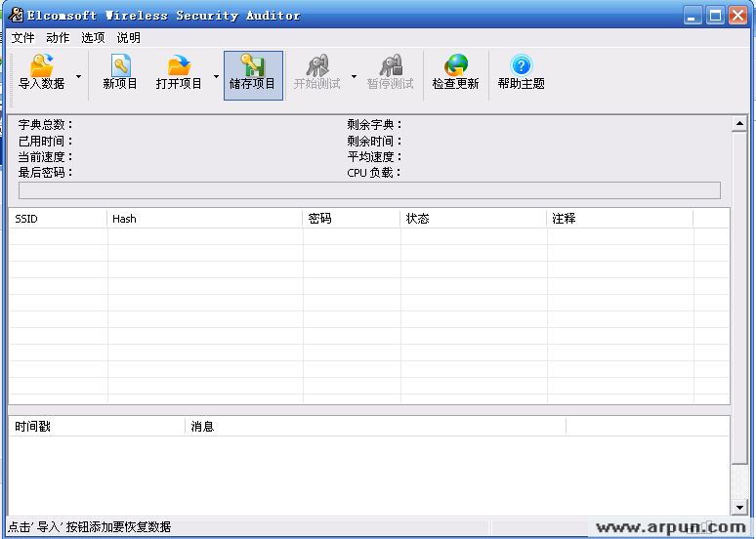Sort by the Hash column header

[204, 219]
